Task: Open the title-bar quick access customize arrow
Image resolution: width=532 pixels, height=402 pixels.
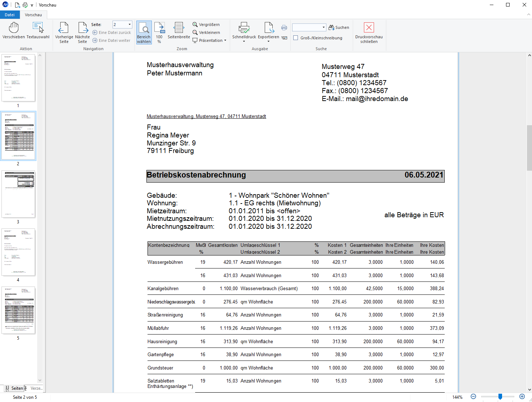Action: 32,5
